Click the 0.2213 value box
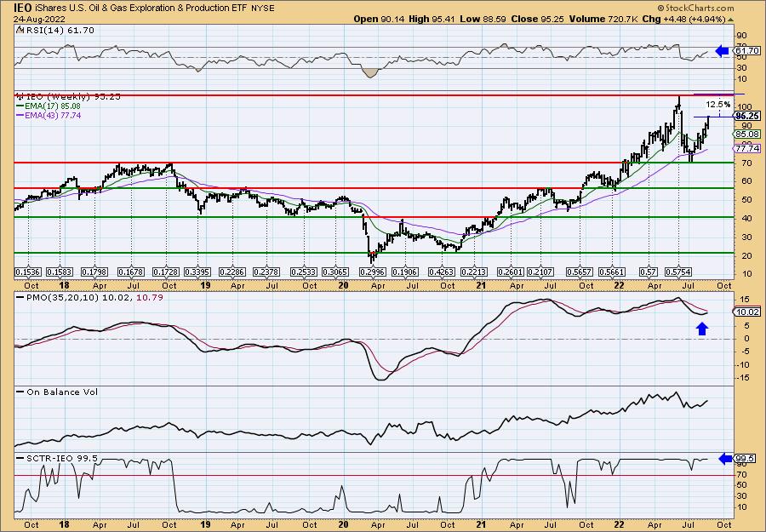This screenshot has height=532, width=766. (x=472, y=272)
